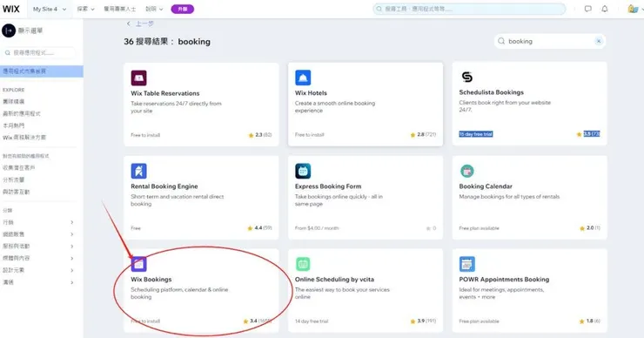Click the show-menu arrow circle icon
Screen dimensions: 644x338
pyautogui.click(x=9, y=30)
